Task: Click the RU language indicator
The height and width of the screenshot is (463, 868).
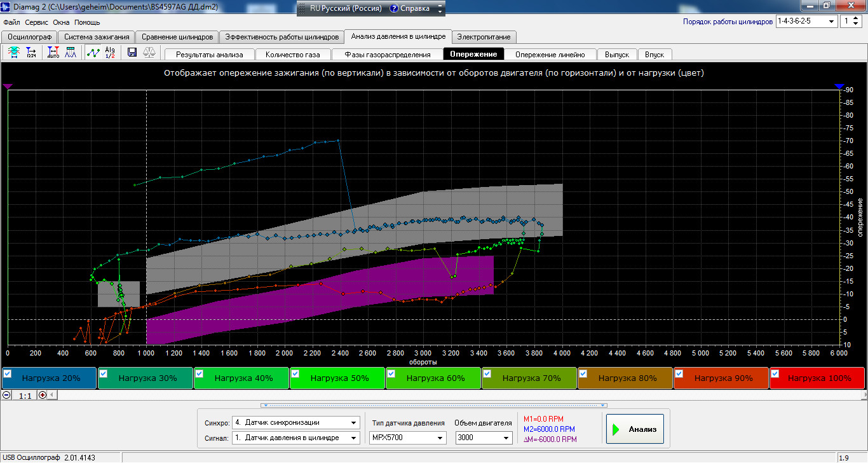Action: [x=315, y=9]
